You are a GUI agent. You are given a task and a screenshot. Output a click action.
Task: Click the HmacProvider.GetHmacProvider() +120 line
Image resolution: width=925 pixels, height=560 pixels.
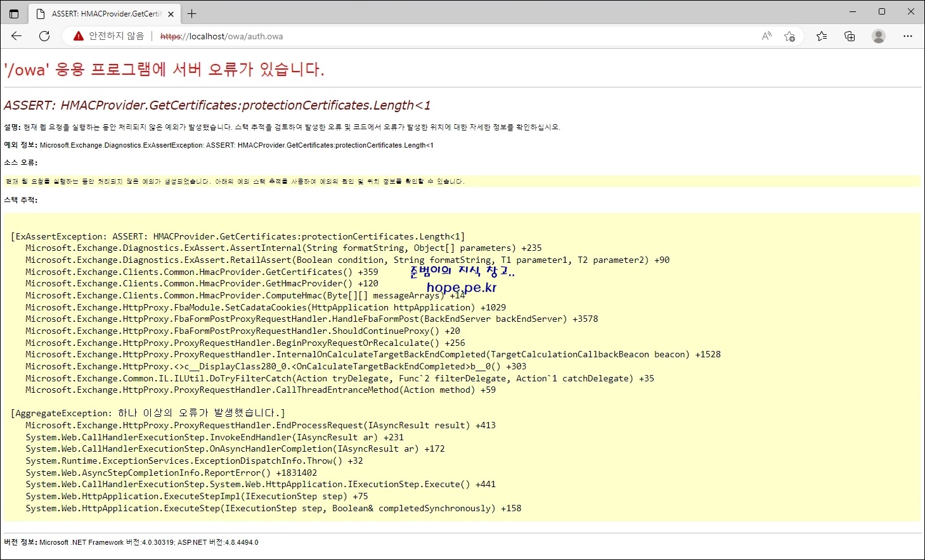[202, 284]
